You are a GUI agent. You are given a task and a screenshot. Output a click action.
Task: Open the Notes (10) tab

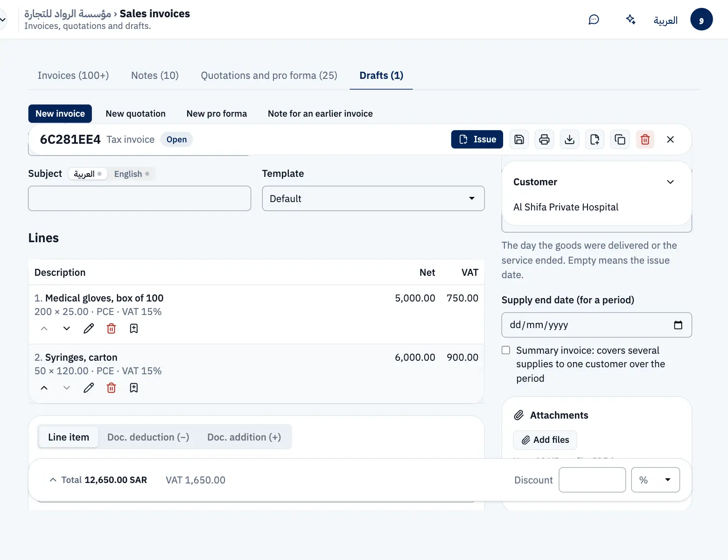click(155, 76)
